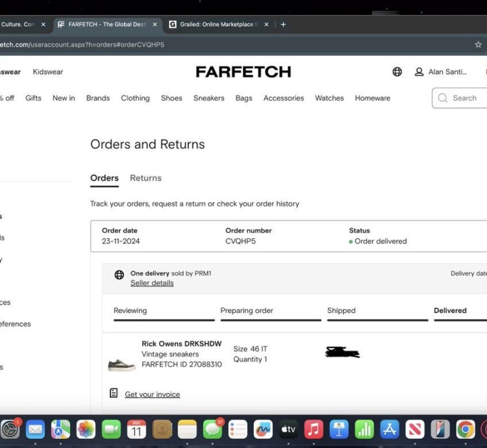Image resolution: width=487 pixels, height=448 pixels.
Task: Open the region and language globe icon
Action: coord(397,71)
